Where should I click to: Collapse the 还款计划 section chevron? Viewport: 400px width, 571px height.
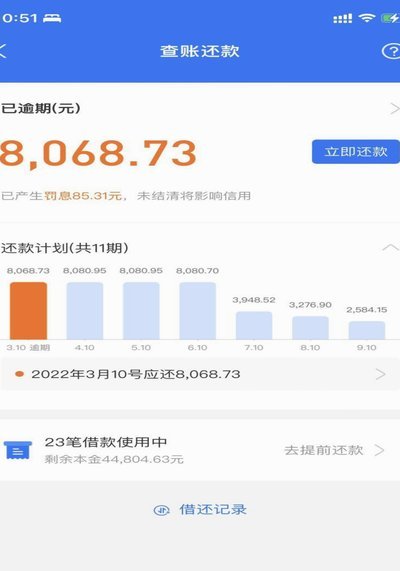click(x=391, y=248)
